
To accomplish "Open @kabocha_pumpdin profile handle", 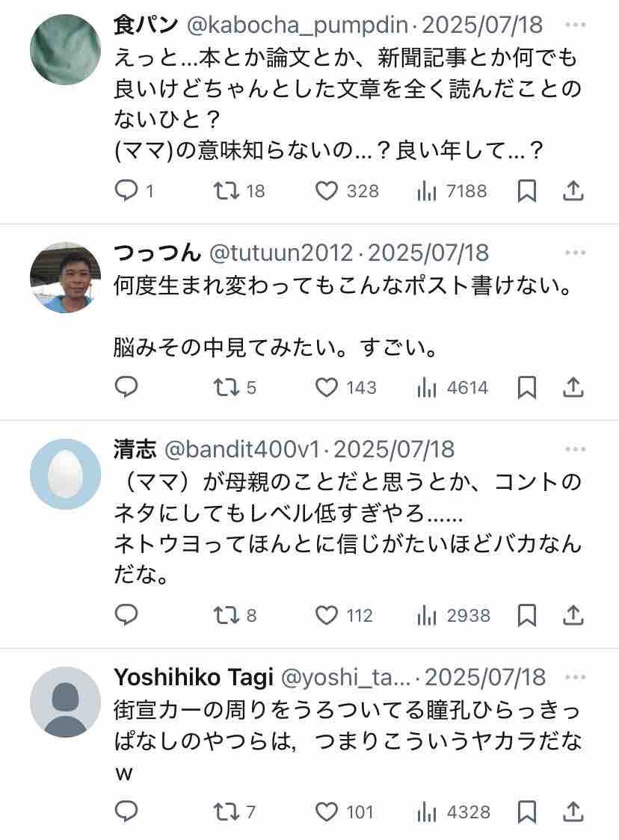I will coord(299,25).
